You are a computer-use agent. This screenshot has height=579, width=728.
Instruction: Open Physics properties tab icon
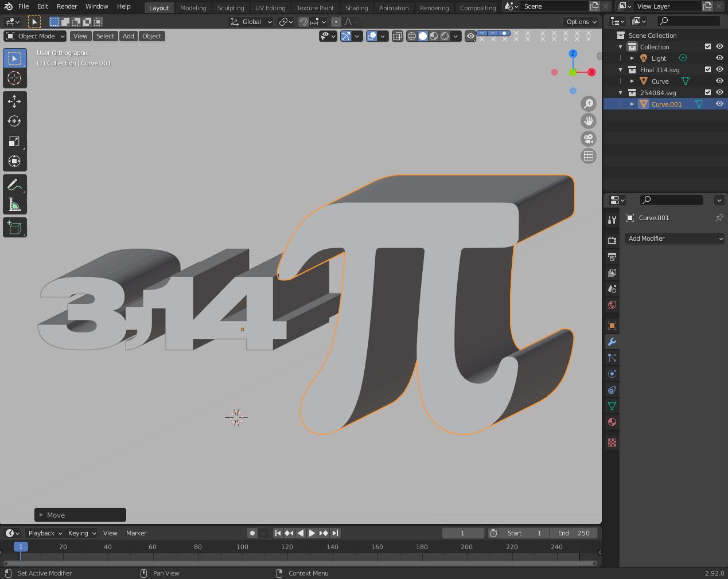(x=612, y=374)
